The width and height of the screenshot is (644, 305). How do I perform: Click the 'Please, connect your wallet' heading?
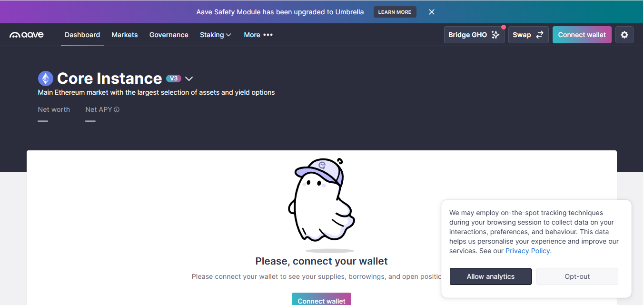pyautogui.click(x=322, y=261)
